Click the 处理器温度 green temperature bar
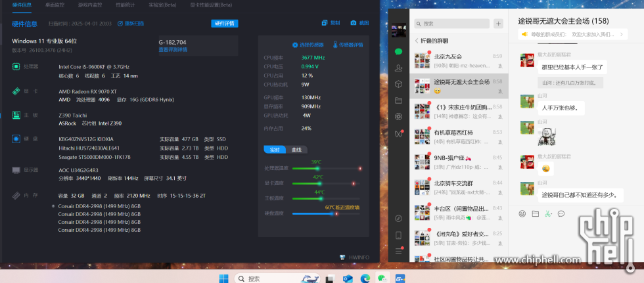 pos(326,168)
